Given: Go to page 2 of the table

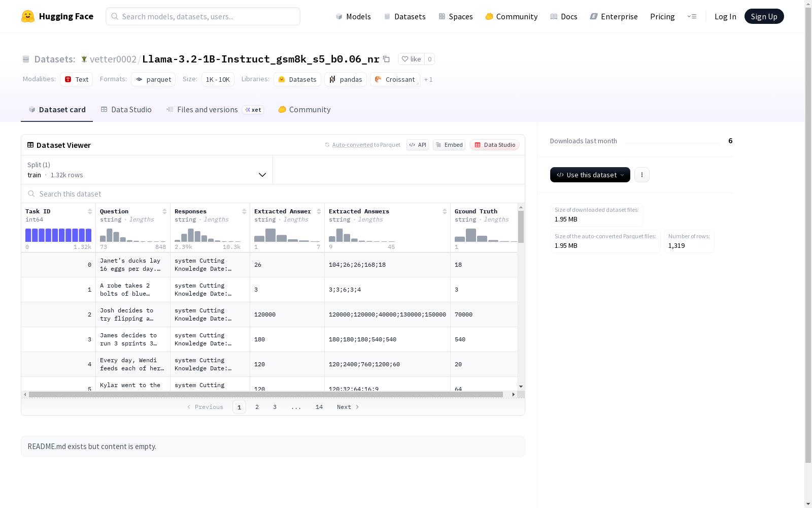Looking at the screenshot, I should (257, 407).
